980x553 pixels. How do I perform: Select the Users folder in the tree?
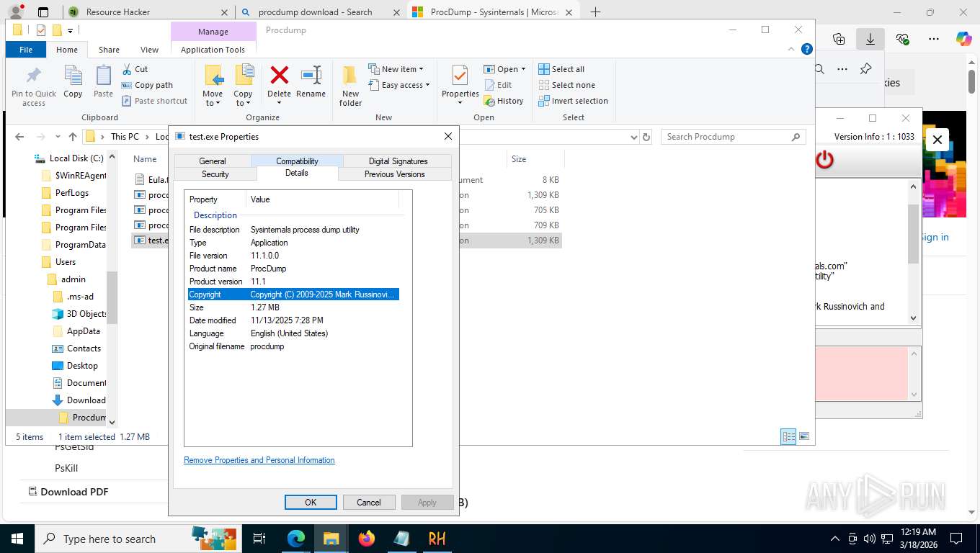click(x=66, y=262)
